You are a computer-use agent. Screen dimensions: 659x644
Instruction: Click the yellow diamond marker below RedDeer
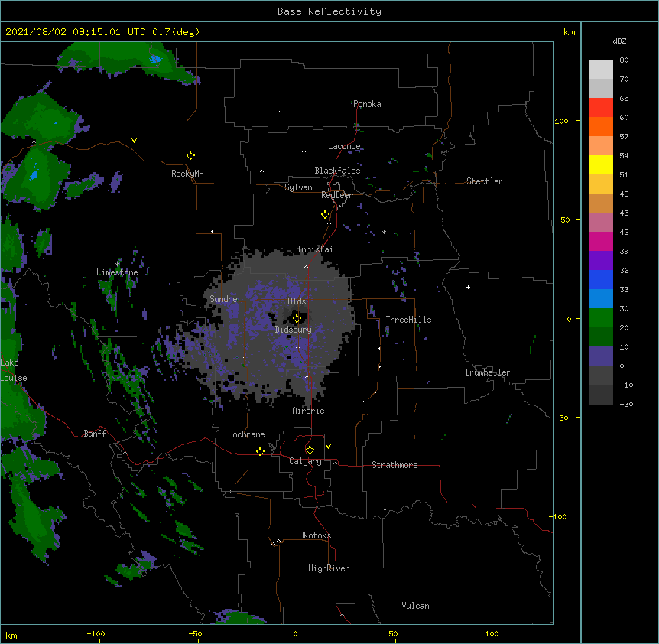tap(326, 215)
